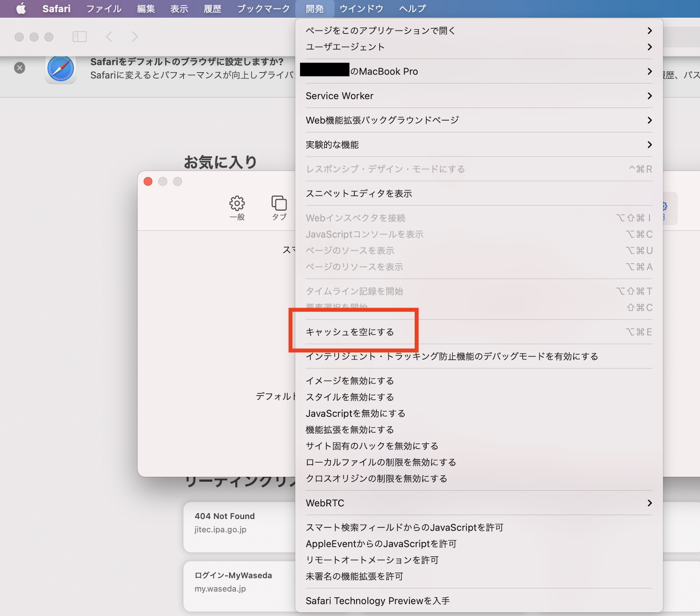This screenshot has height=616, width=700.
Task: Click Safari Technology Previewを入手
Action: pyautogui.click(x=377, y=601)
